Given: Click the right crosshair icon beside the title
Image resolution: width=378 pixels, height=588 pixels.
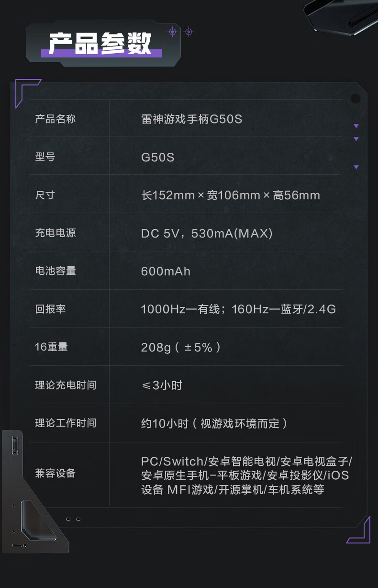Looking at the screenshot, I should pos(189,32).
